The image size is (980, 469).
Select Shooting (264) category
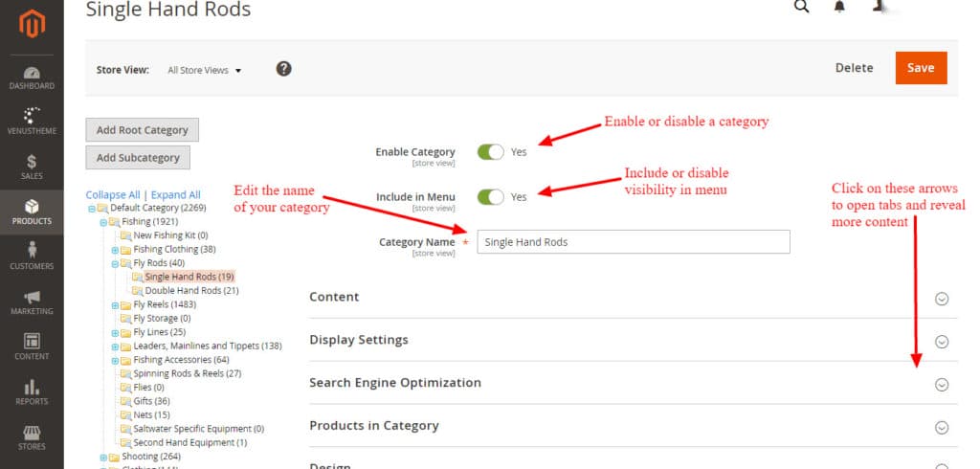(x=152, y=457)
